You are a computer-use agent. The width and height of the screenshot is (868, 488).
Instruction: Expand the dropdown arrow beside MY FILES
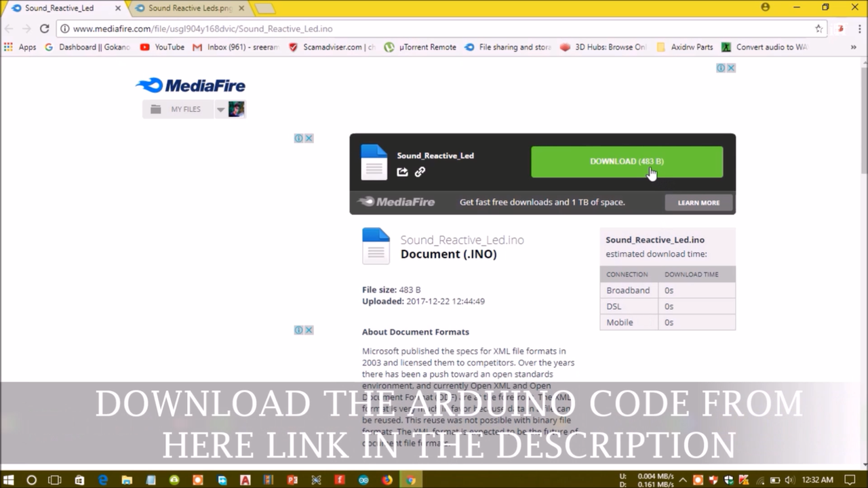(220, 109)
